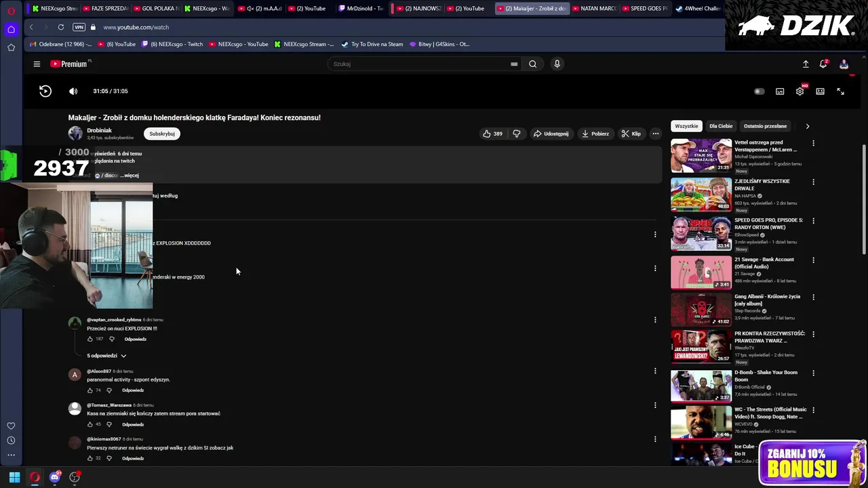The height and width of the screenshot is (488, 868).
Task: Open the Try To Drive na Steam bookmark
Action: coord(372,44)
